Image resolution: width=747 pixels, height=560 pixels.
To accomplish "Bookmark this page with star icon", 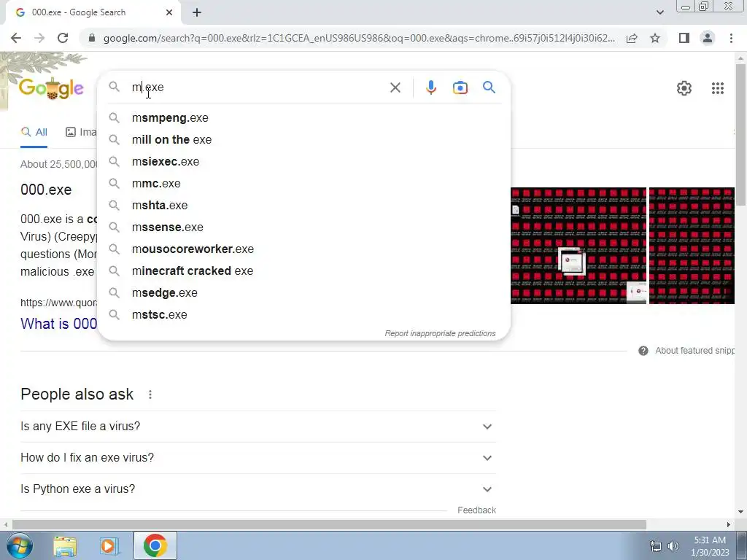I will (655, 38).
